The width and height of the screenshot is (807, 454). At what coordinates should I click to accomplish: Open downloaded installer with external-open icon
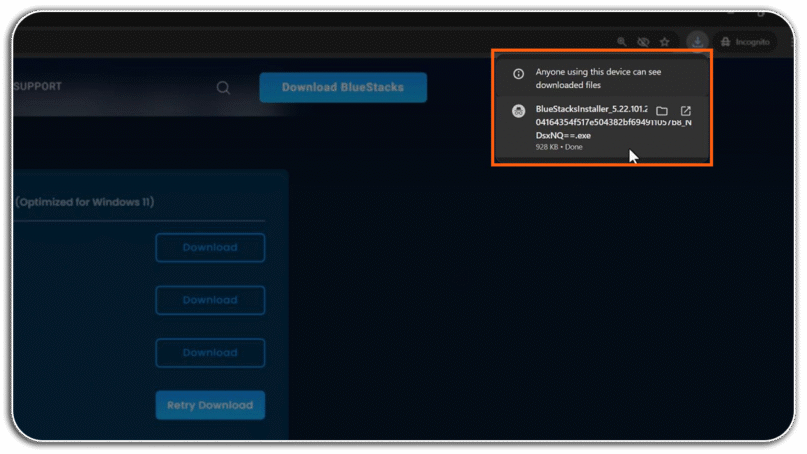coord(686,111)
